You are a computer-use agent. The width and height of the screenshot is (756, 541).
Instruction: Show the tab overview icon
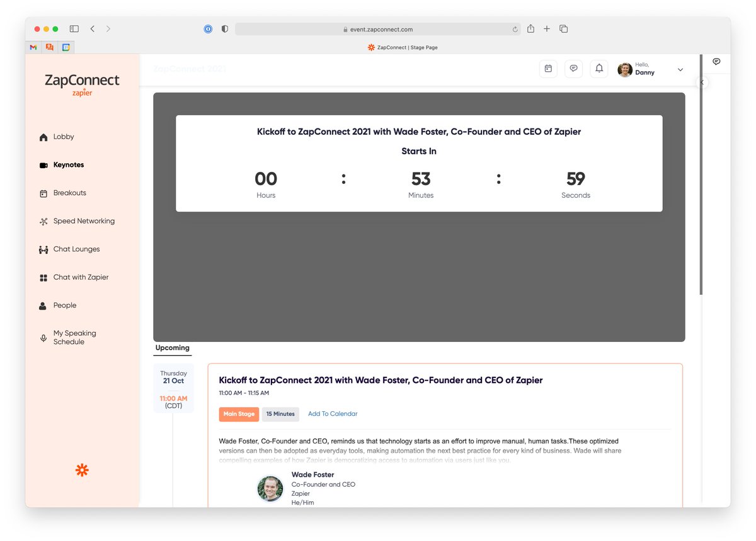pyautogui.click(x=564, y=29)
